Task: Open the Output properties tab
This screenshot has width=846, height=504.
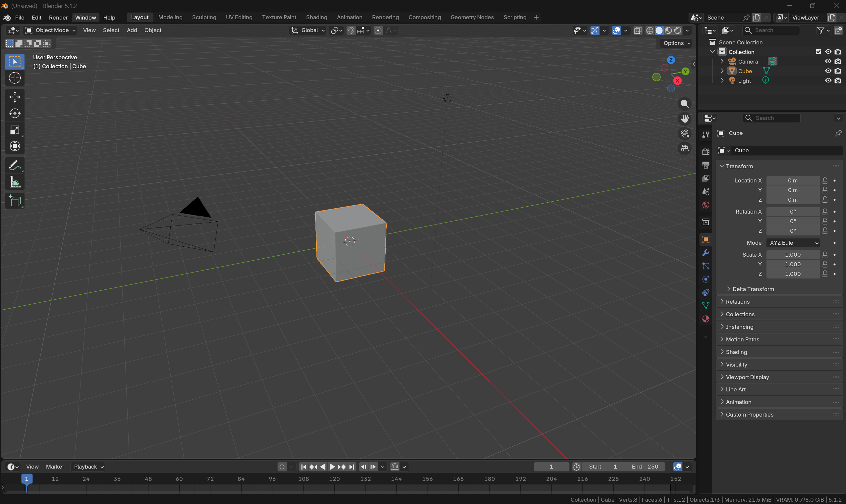Action: point(706,165)
